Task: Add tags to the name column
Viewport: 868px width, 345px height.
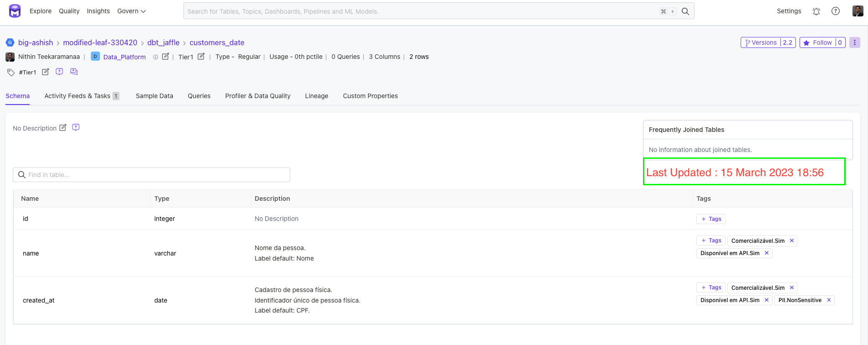Action: pyautogui.click(x=711, y=240)
